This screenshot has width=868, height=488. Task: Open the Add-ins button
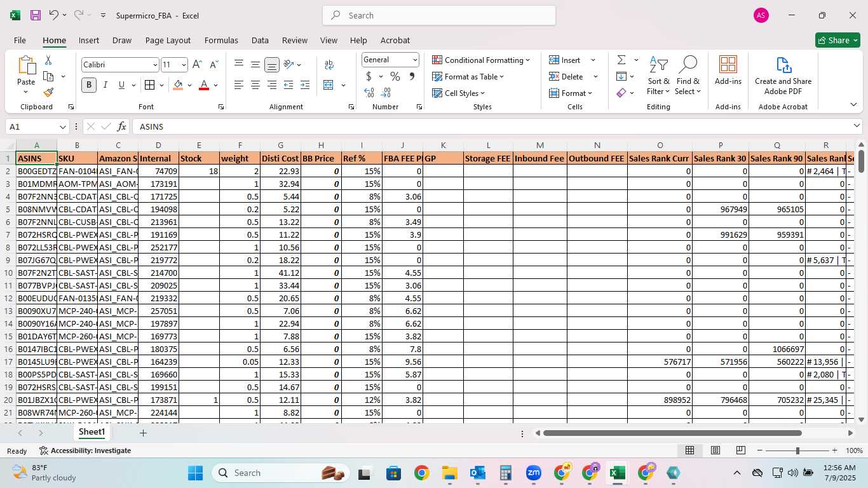click(728, 71)
